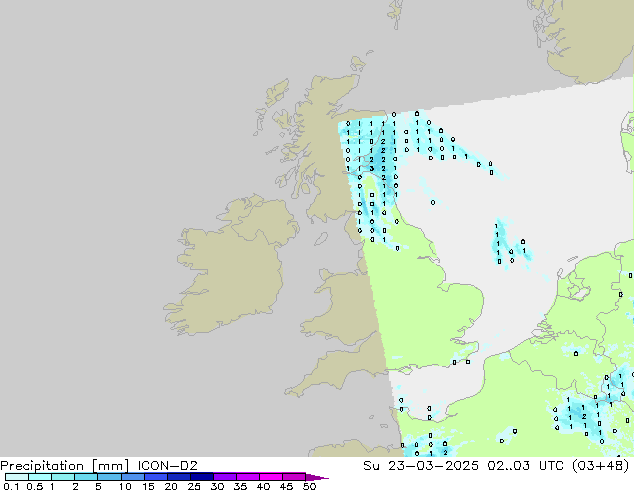Pick the 10–15 mm blue swatch
Screen dimensions: 634x490
tap(132, 477)
